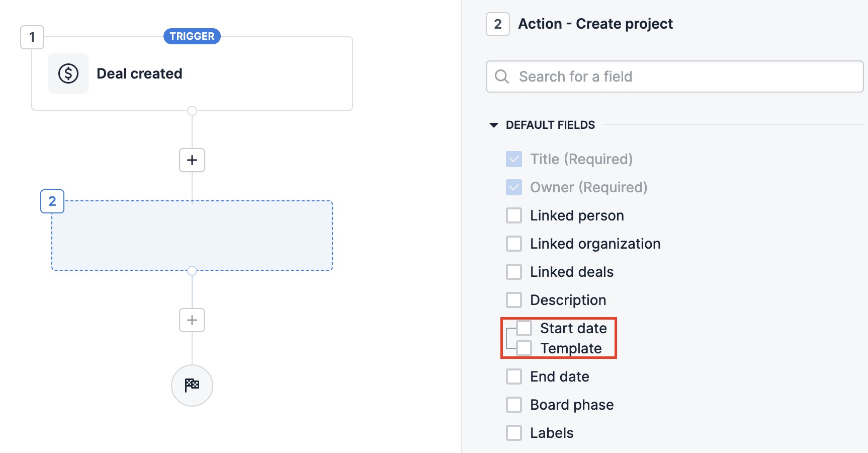This screenshot has width=868, height=453.
Task: Click the magnifier search icon
Action: 502,77
